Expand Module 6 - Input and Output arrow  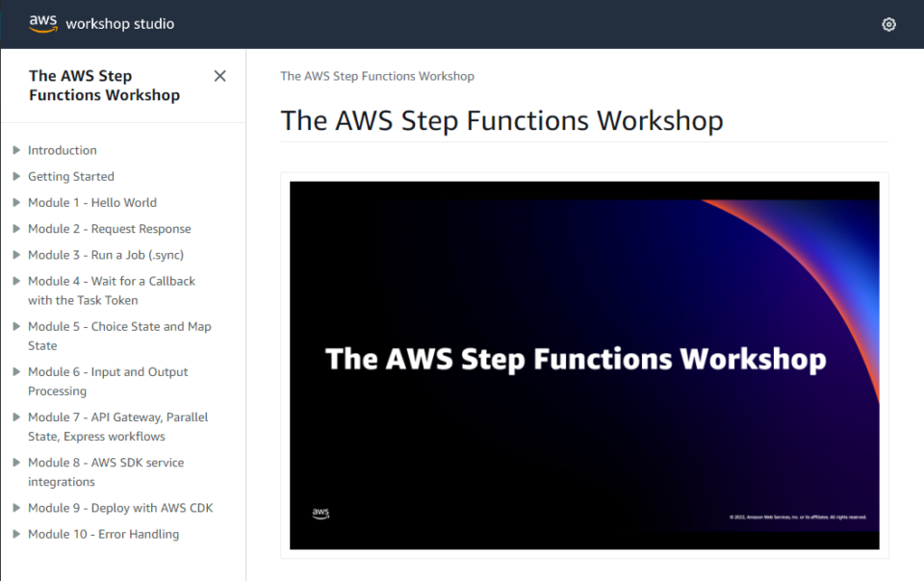point(16,371)
